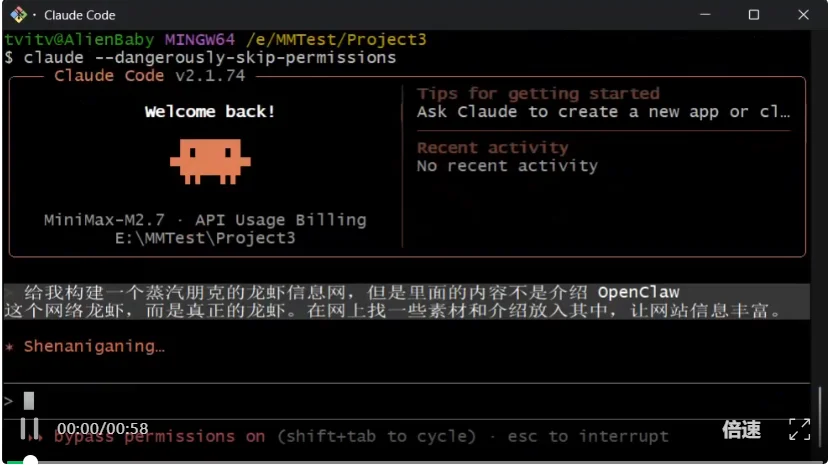
Task: Enter fullscreen video mode
Action: [x=799, y=430]
